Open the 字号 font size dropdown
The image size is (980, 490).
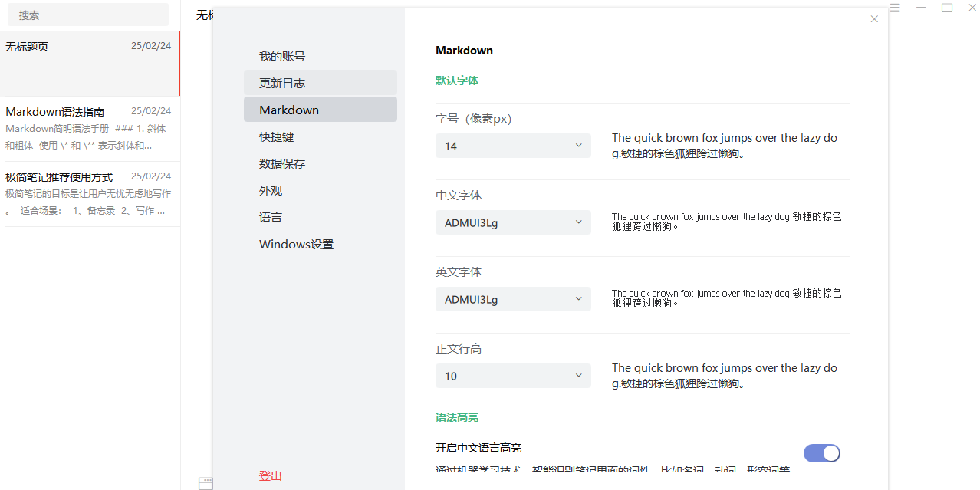pos(513,146)
